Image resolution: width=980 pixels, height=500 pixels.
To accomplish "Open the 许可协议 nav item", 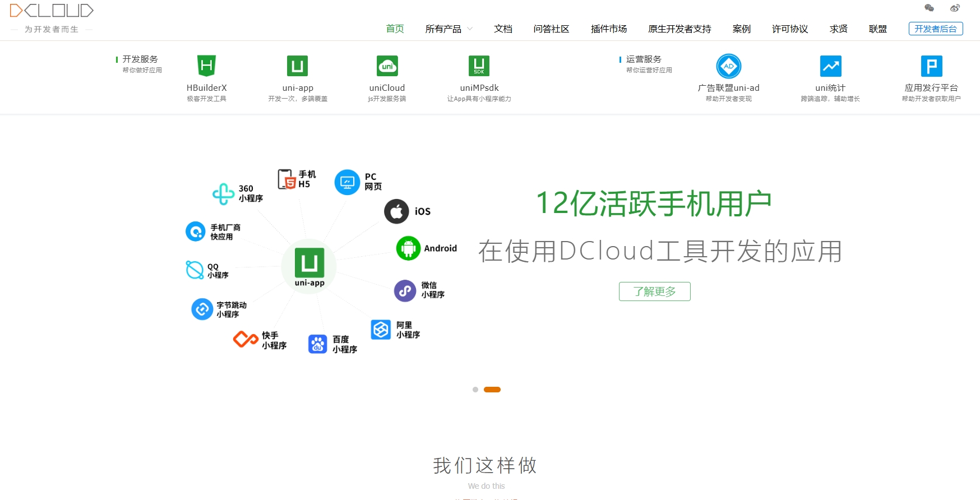I will 789,29.
